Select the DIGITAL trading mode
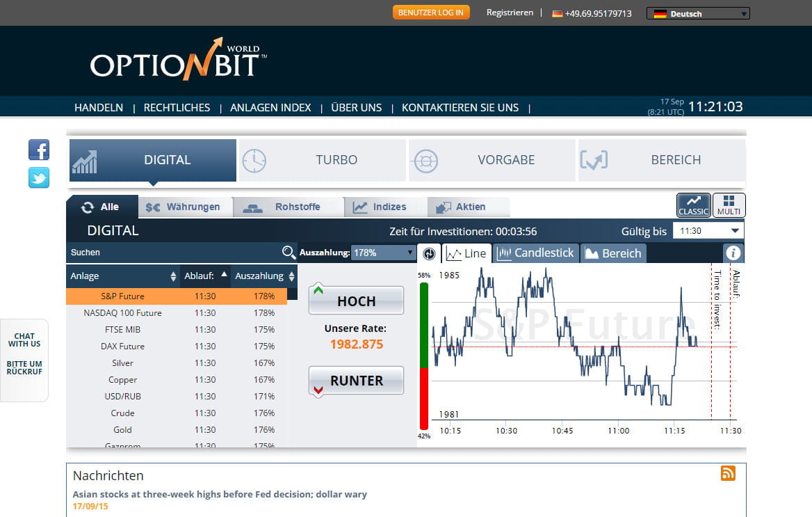Image resolution: width=812 pixels, height=517 pixels. click(153, 160)
